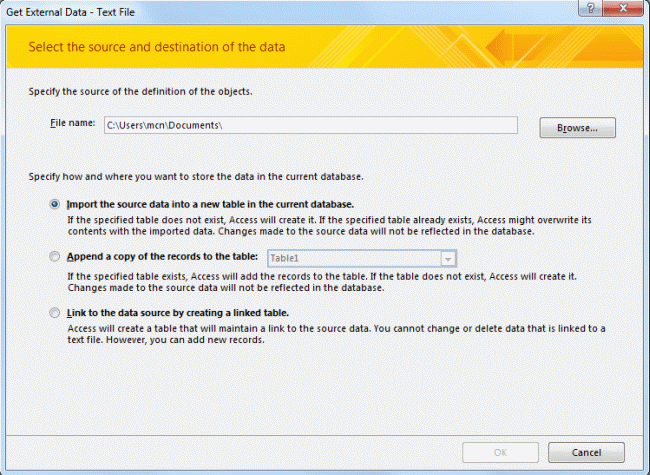Click the 'Specify the source' instruction text

[139, 91]
